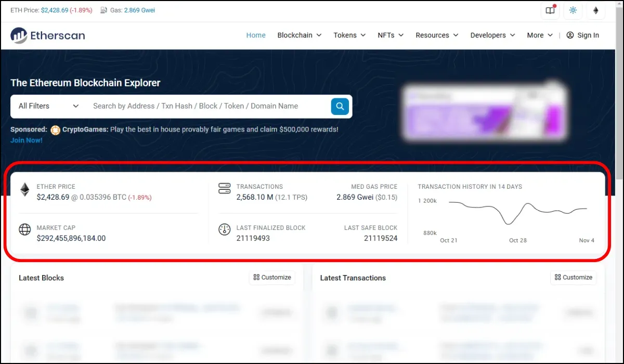
Task: Expand the Blockchain menu
Action: click(300, 35)
